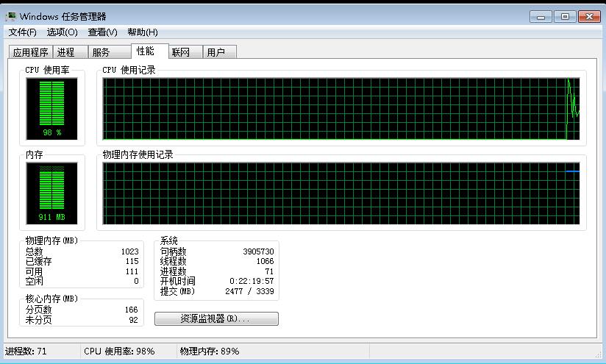The image size is (606, 364).
Task: Click status bar entry CPU 使用率: 98%
Action: point(119,351)
